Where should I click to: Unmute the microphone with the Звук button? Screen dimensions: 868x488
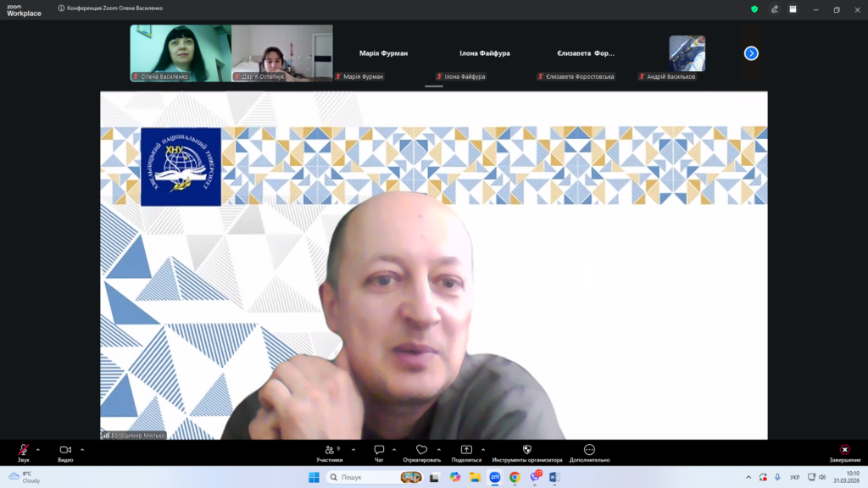coord(23,450)
